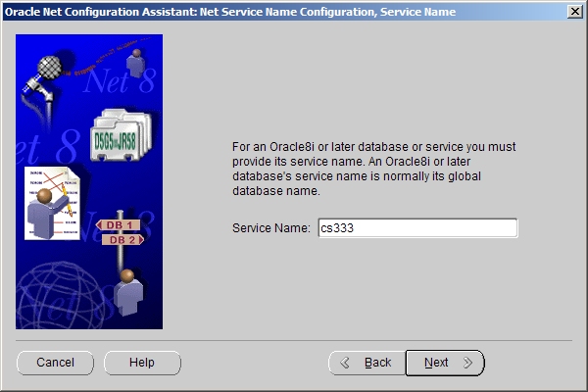Click the service name instruction paragraph
588x392 pixels.
pos(374,169)
